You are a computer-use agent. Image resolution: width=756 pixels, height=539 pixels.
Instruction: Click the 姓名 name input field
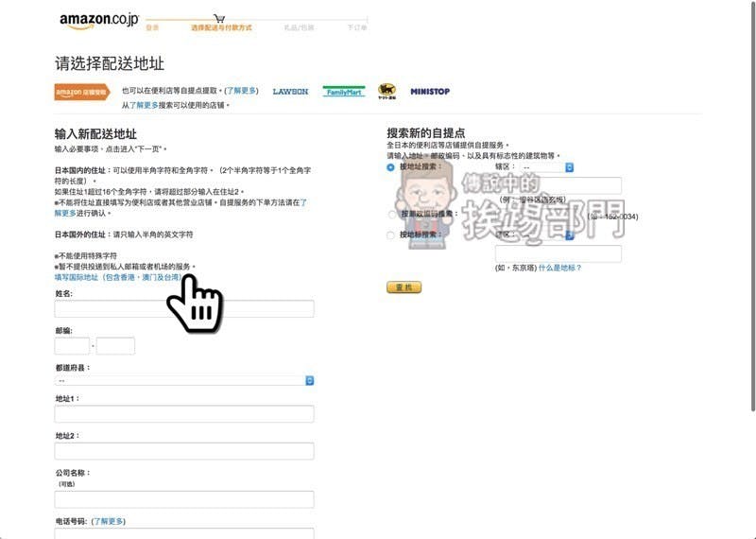(184, 309)
